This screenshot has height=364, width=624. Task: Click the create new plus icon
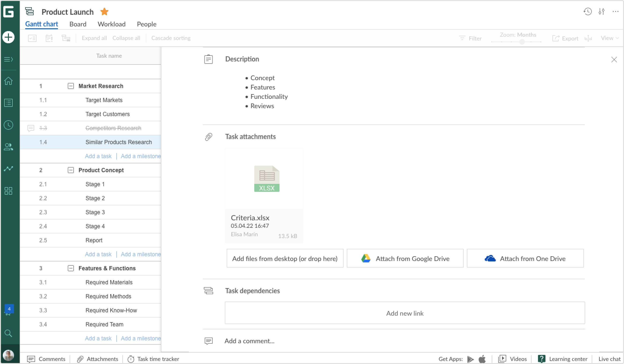click(x=9, y=37)
